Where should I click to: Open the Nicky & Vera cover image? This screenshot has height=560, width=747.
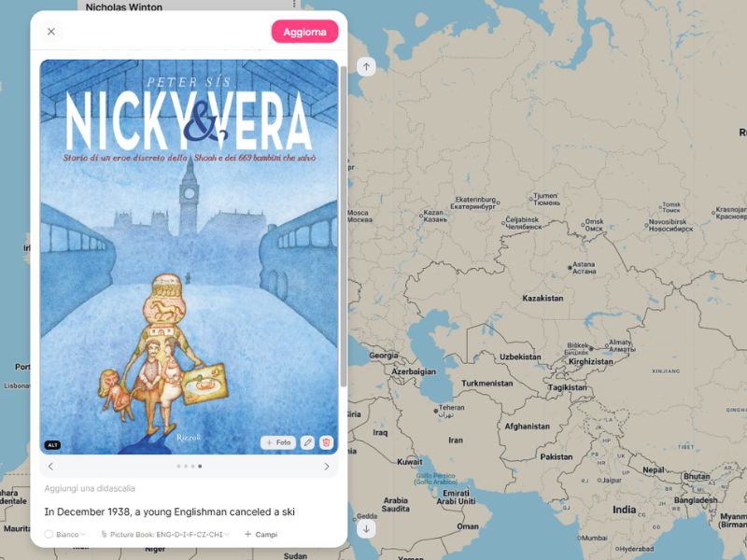pyautogui.click(x=190, y=256)
